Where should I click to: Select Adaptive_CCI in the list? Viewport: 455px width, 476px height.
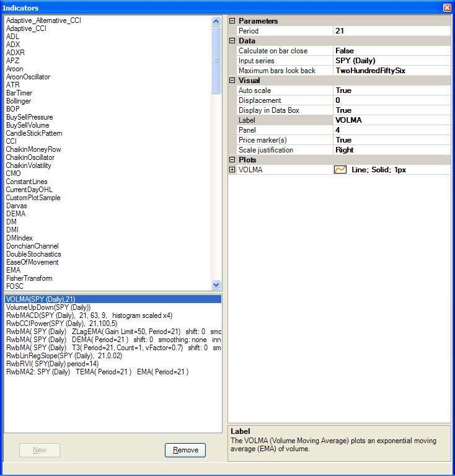tap(26, 29)
